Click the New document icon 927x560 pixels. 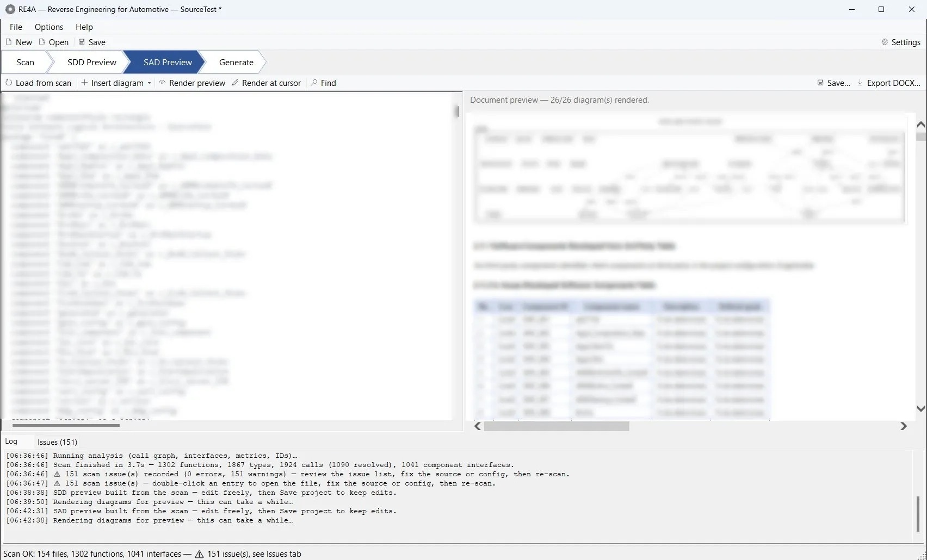(9, 42)
